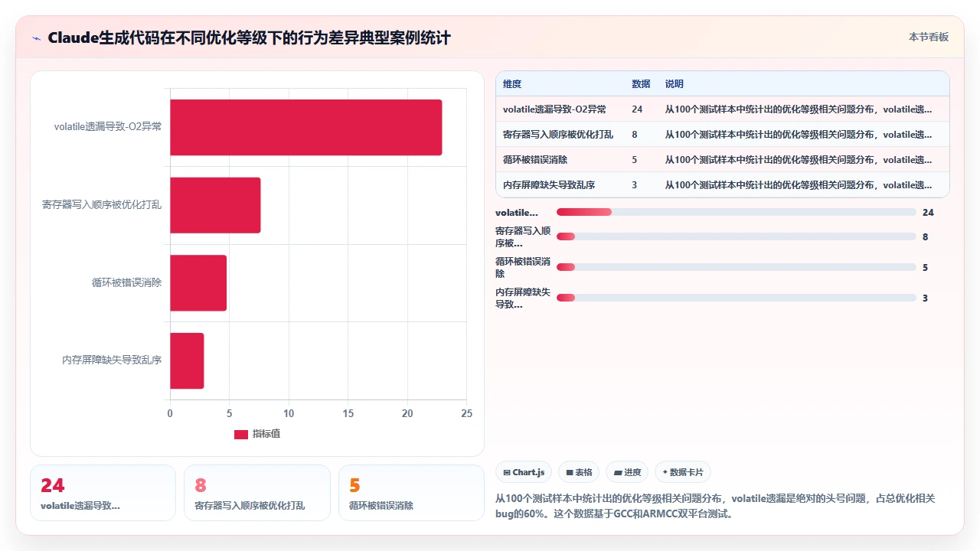Click table cell value 8
980x551 pixels.
click(635, 135)
